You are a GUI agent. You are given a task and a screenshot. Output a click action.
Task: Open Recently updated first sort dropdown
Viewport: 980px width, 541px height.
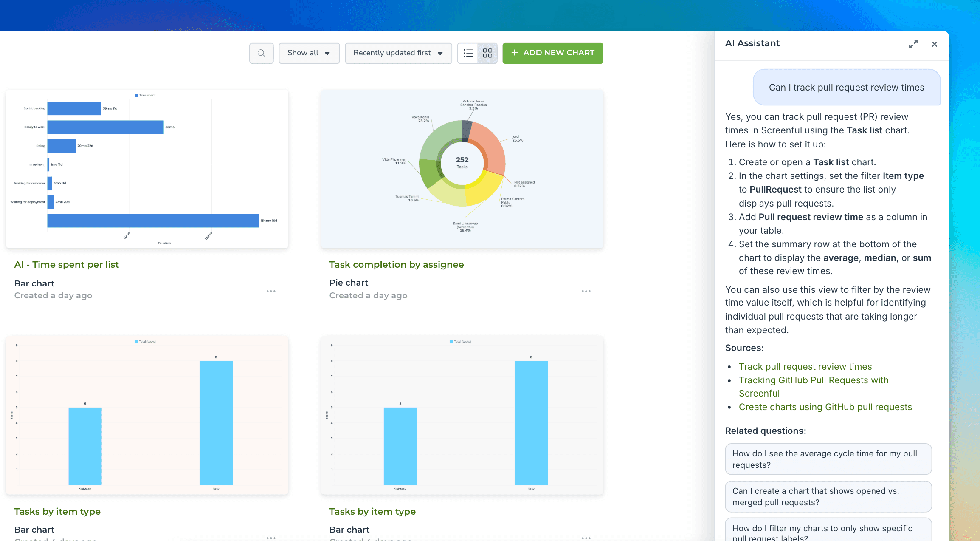point(398,53)
